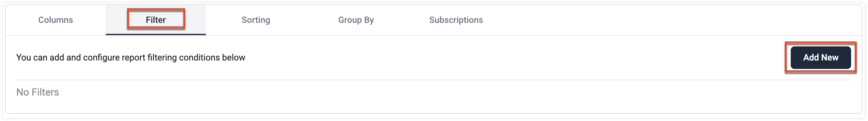The height and width of the screenshot is (121, 868).
Task: Show grouping options under Group By
Action: click(356, 20)
